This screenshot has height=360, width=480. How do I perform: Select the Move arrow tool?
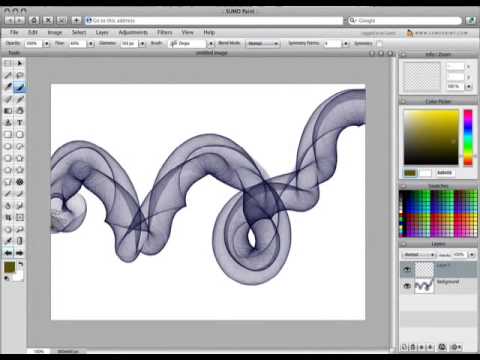point(19,63)
